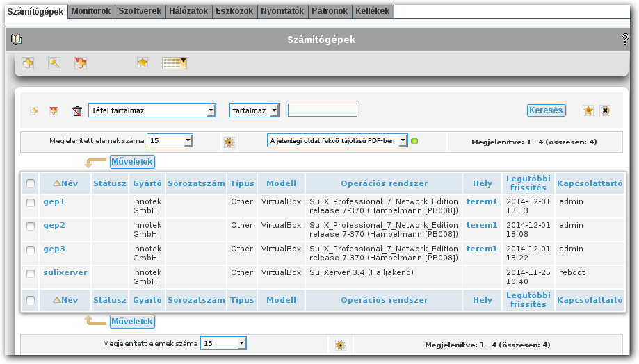Open the gep1 computer link
This screenshot has height=364, width=639.
[54, 201]
